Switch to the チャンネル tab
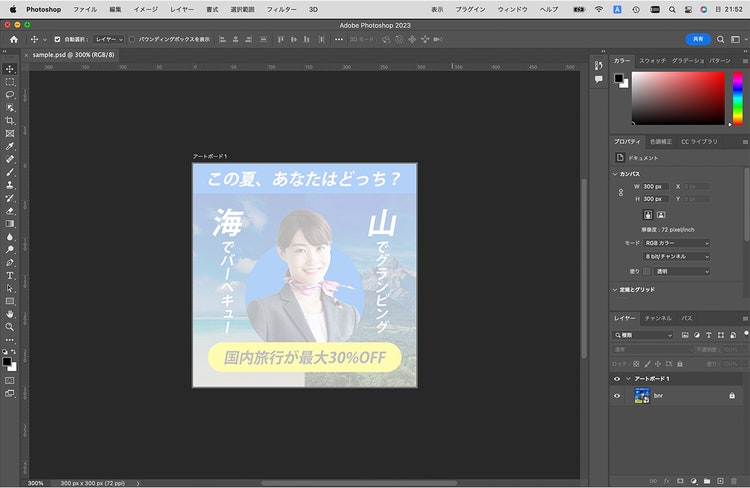Image resolution: width=750 pixels, height=488 pixels. (x=658, y=318)
